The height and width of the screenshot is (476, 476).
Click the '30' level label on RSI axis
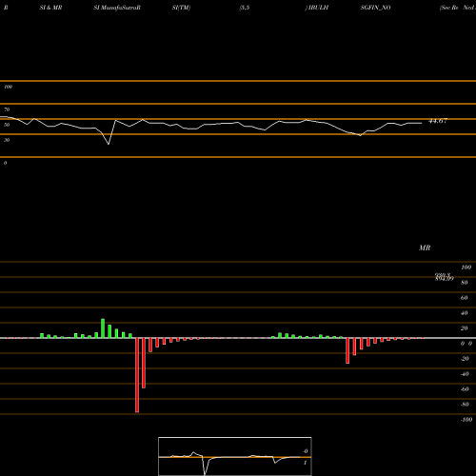(x=7, y=140)
